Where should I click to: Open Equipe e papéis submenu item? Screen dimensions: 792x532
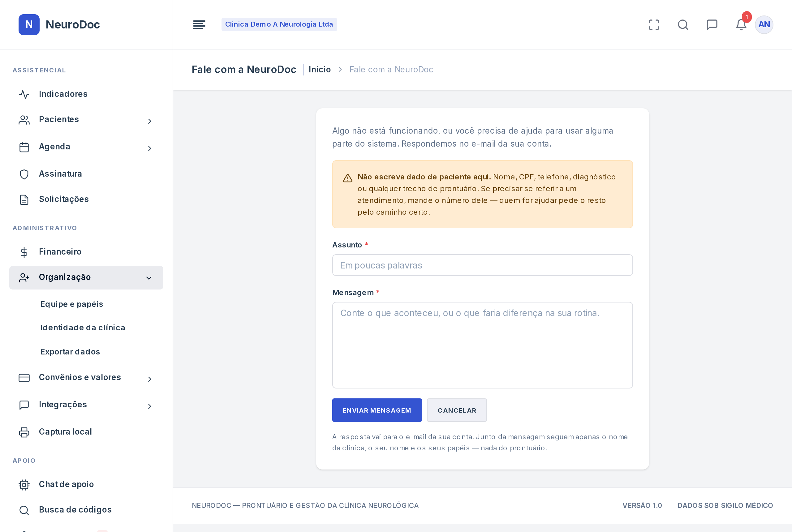(71, 304)
